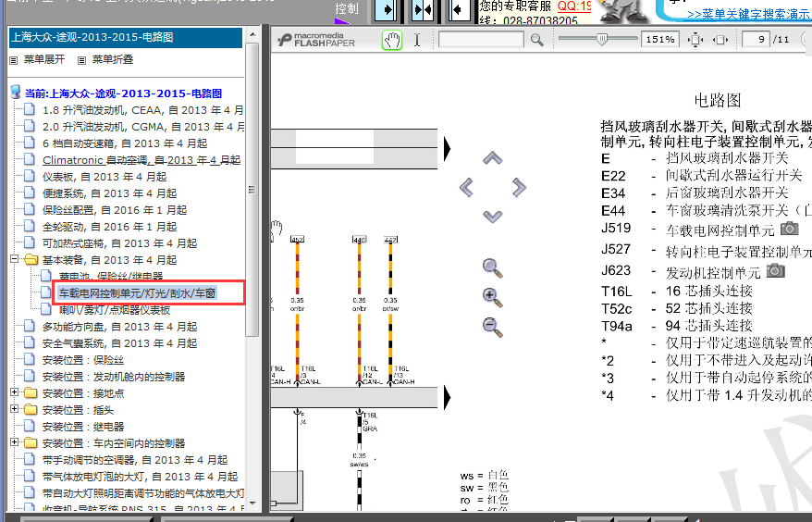Open 安装位置：继电器 document
This screenshot has height=522, width=812.
click(x=83, y=426)
